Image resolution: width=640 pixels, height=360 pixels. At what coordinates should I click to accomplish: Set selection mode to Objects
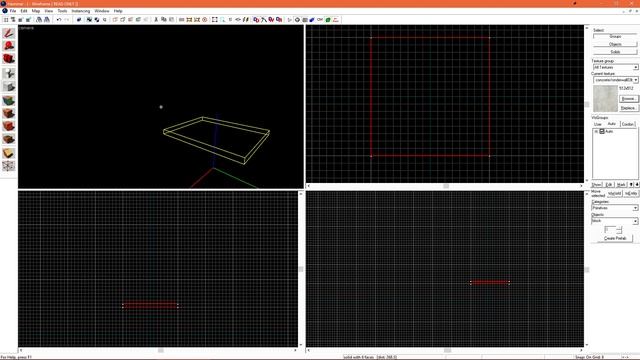[615, 44]
